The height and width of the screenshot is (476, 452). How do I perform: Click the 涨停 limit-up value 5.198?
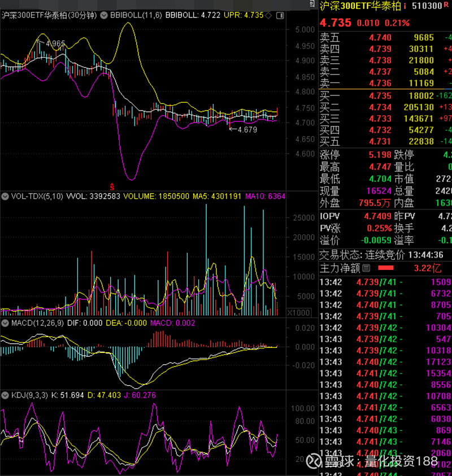(x=380, y=155)
